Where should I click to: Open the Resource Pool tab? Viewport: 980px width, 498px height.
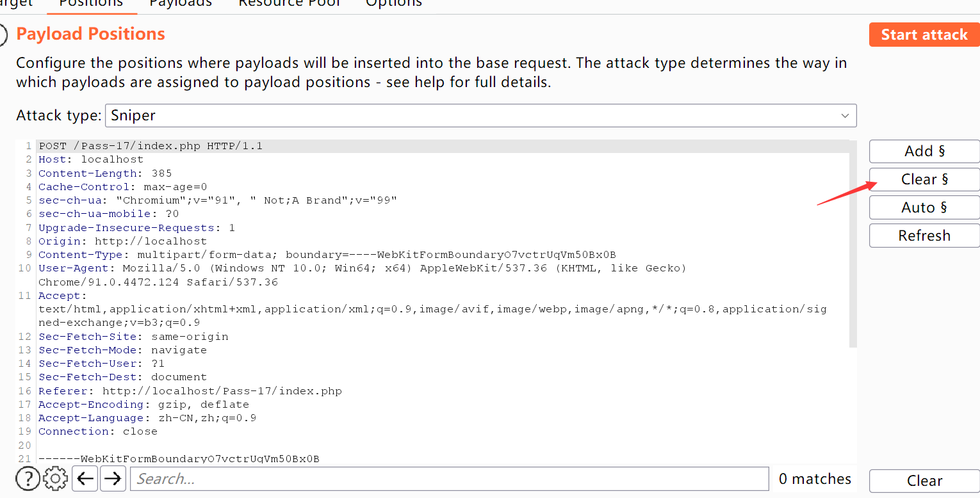[x=289, y=3]
